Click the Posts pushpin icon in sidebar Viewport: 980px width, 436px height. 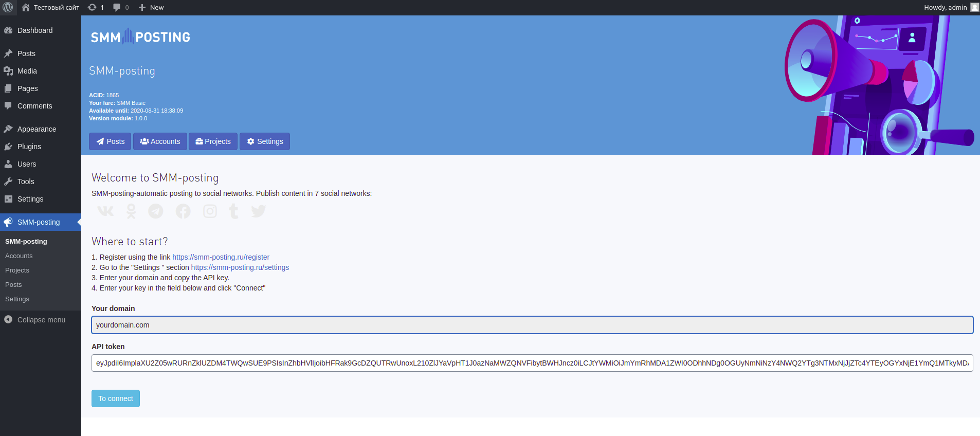point(8,53)
